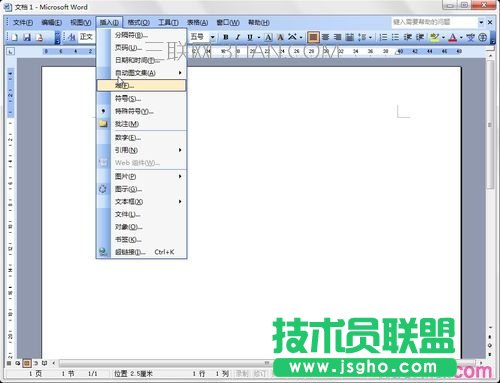Apply yellow Highlight color
The image size is (500, 383).
(434, 37)
